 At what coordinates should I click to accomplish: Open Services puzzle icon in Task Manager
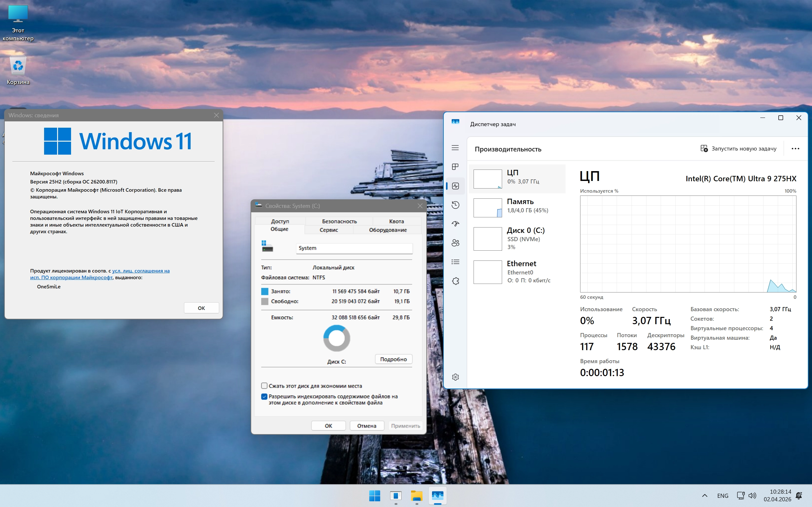click(455, 281)
